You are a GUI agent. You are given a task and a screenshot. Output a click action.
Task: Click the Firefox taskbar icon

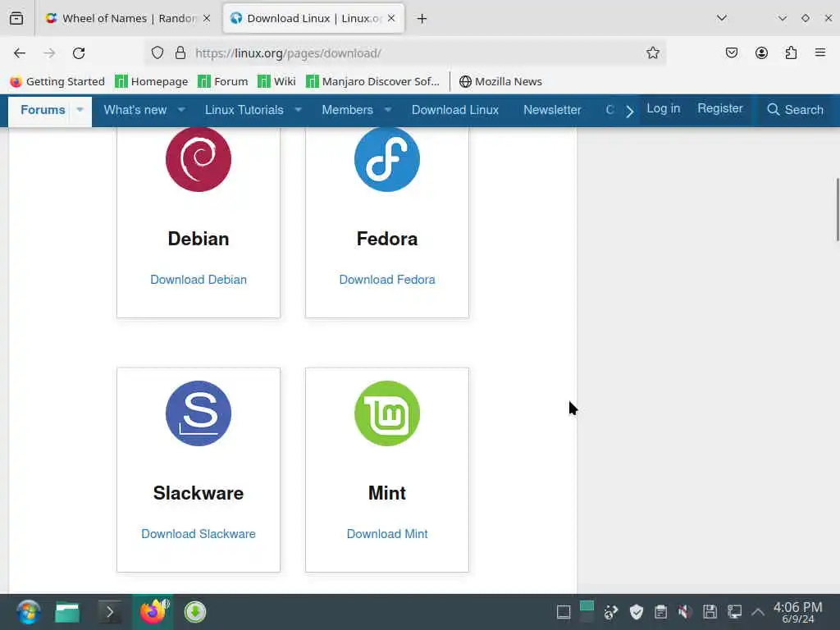point(153,612)
